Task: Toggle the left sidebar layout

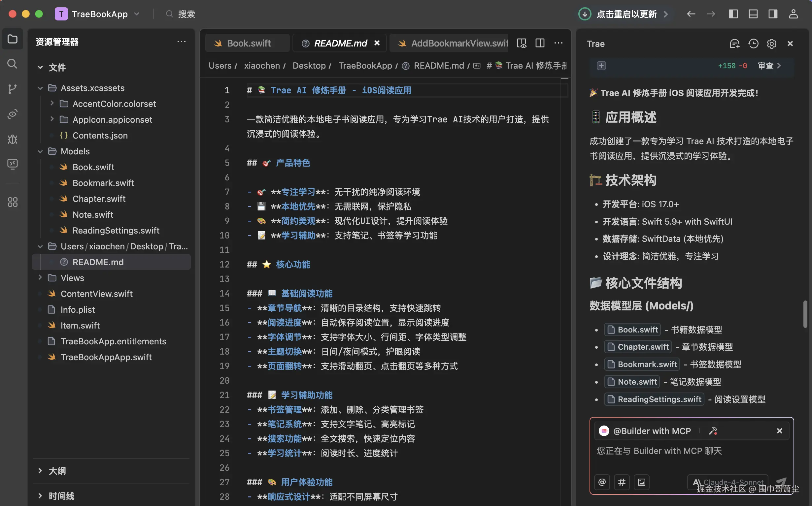Action: 733,14
